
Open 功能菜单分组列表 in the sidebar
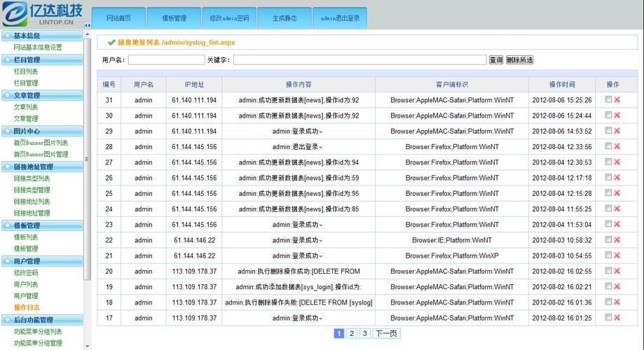38,331
